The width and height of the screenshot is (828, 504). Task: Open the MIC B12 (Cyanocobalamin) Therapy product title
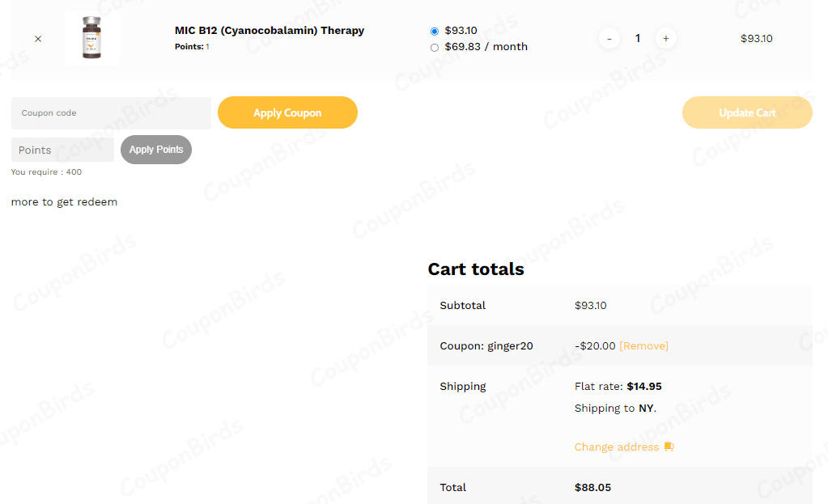point(269,30)
